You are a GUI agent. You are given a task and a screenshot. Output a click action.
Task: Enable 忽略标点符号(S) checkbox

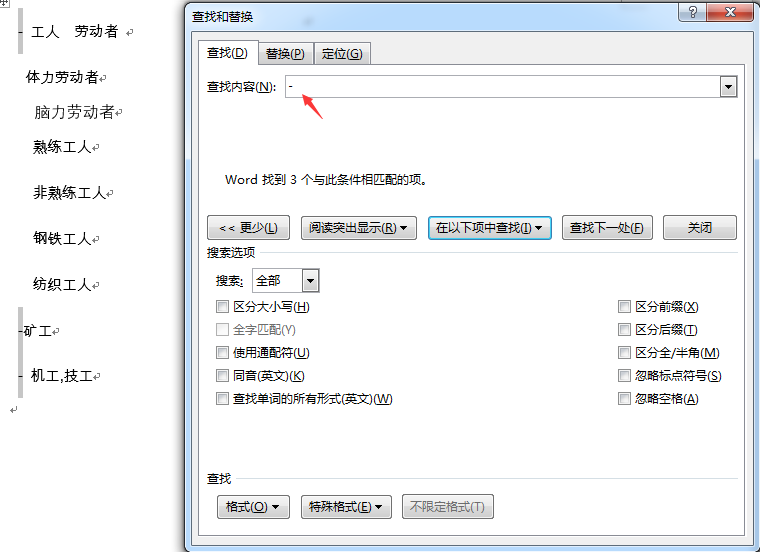coord(624,376)
